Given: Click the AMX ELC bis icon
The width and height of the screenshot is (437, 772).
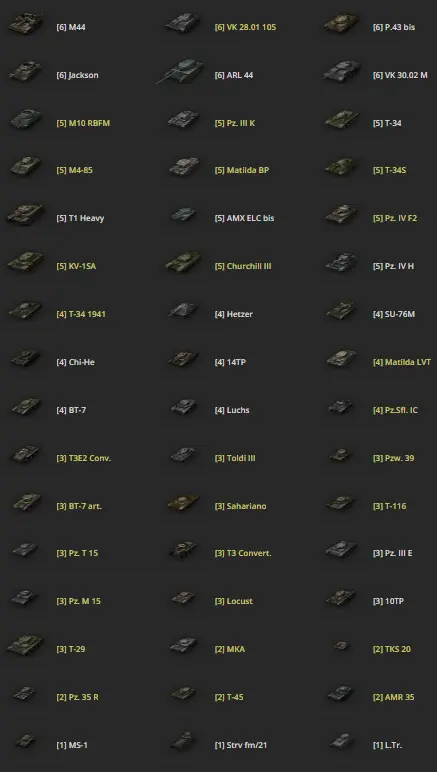Looking at the screenshot, I should (184, 215).
